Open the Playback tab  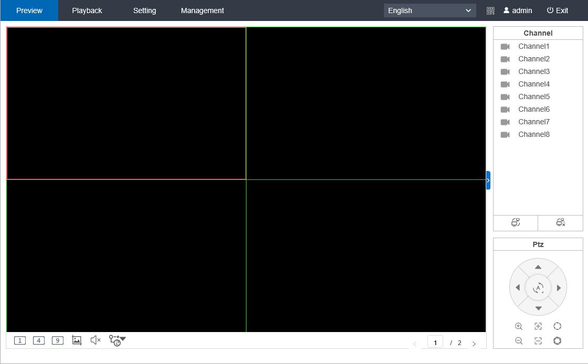click(x=87, y=10)
